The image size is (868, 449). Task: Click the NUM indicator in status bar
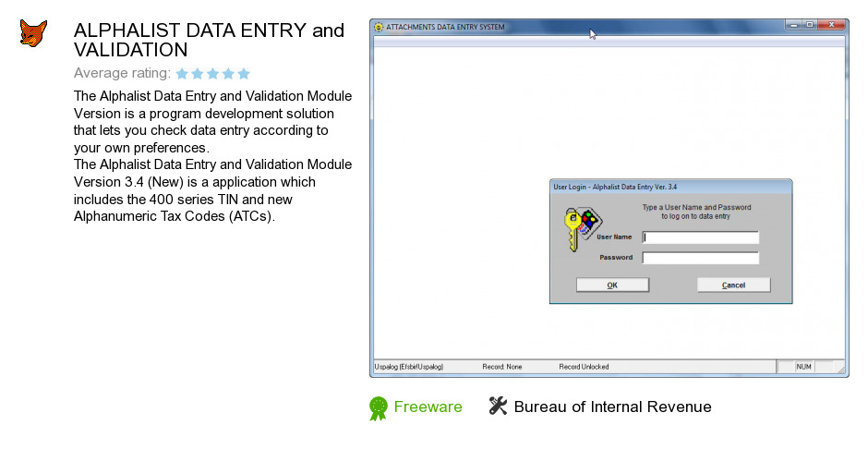[803, 367]
